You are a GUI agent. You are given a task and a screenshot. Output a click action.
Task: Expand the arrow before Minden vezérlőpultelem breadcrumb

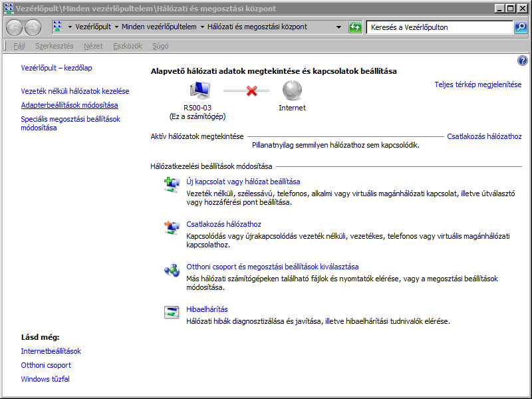tap(117, 27)
